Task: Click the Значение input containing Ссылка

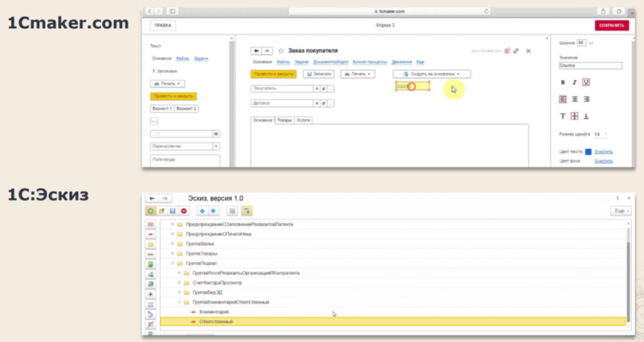Action: [x=591, y=65]
